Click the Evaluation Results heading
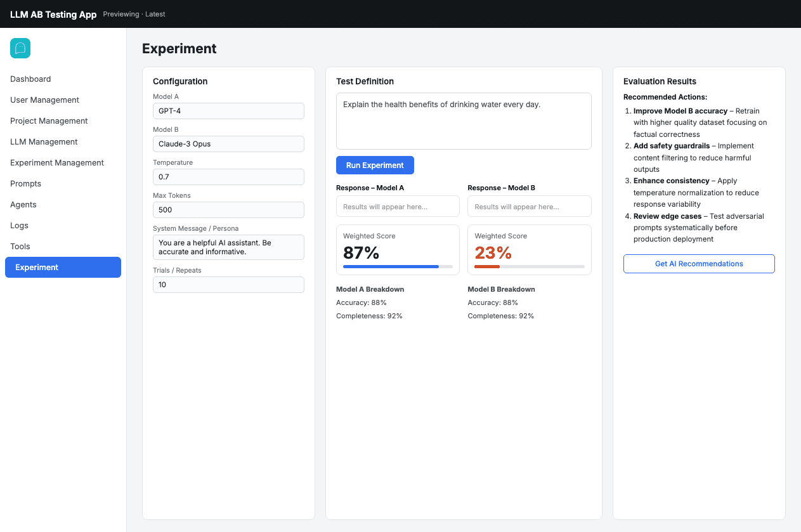Viewport: 801px width, 532px height. (x=660, y=81)
